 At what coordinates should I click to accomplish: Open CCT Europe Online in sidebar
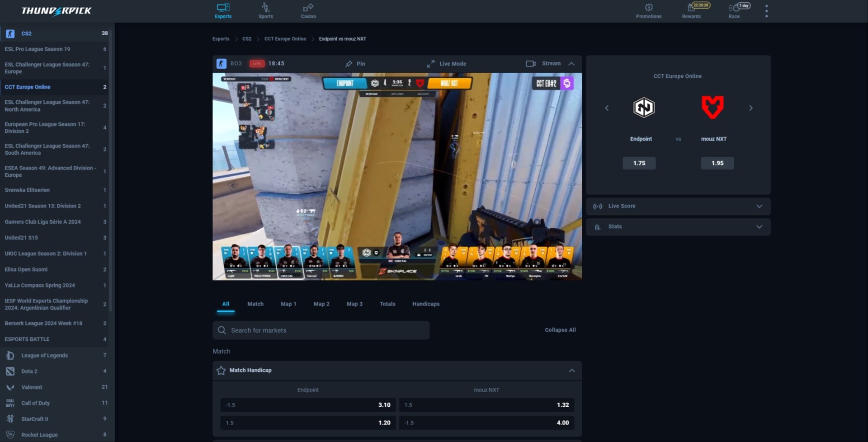click(54, 87)
